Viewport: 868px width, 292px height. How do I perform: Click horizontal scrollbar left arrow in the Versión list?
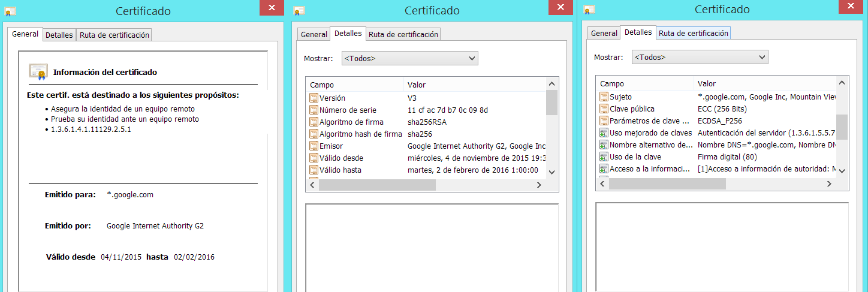(312, 185)
